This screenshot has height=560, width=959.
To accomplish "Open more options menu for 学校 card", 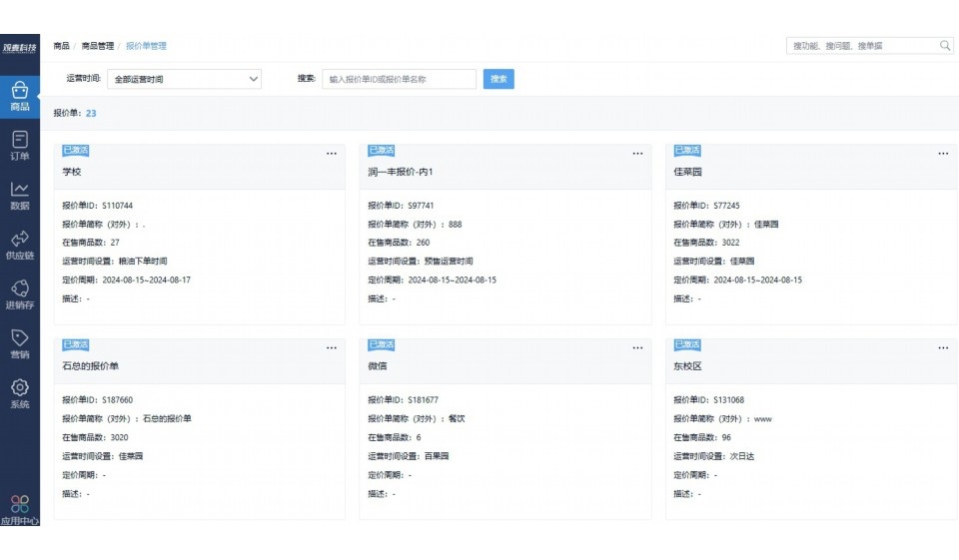I will (332, 154).
